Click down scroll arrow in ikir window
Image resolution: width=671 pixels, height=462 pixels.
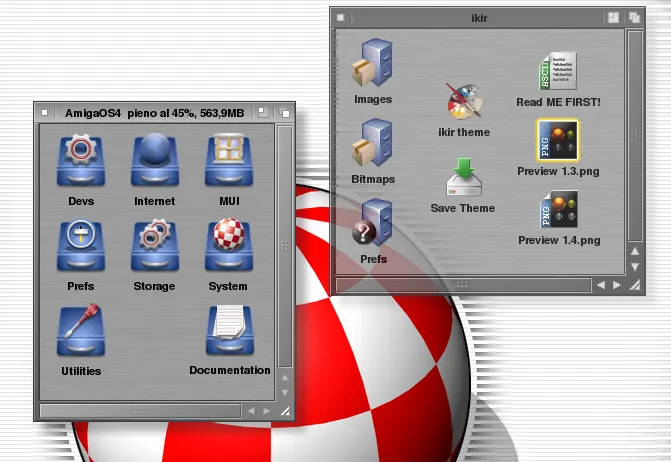635,267
